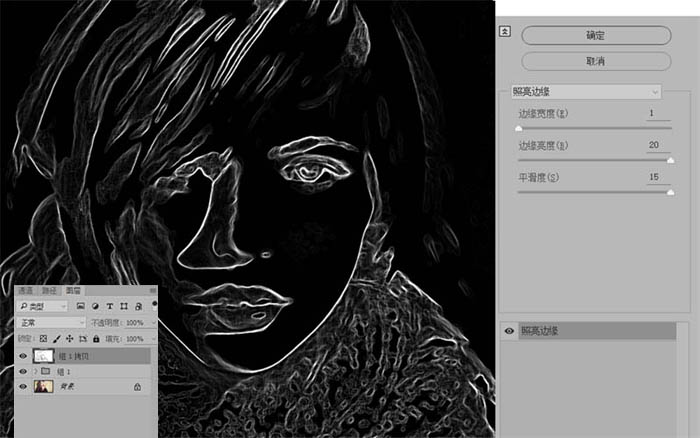Hide the 组 1 group
The image size is (700, 438).
click(x=23, y=371)
